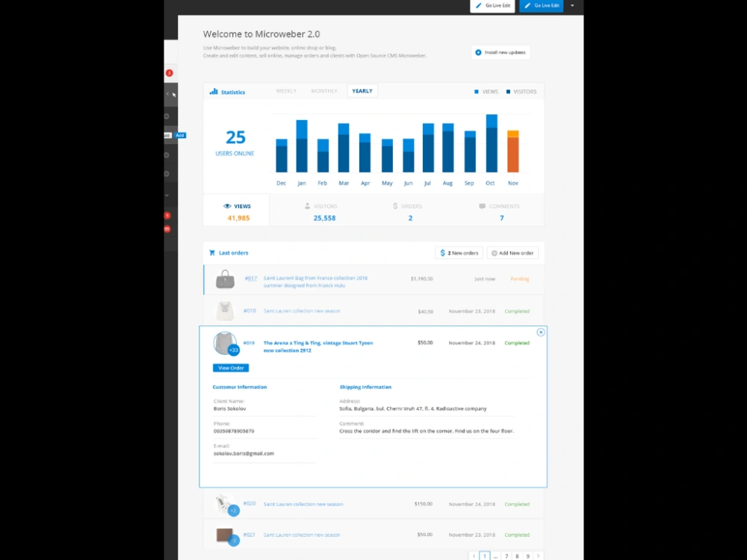Select the Comments stat tab
Viewport: 747px width, 560px height.
500,211
